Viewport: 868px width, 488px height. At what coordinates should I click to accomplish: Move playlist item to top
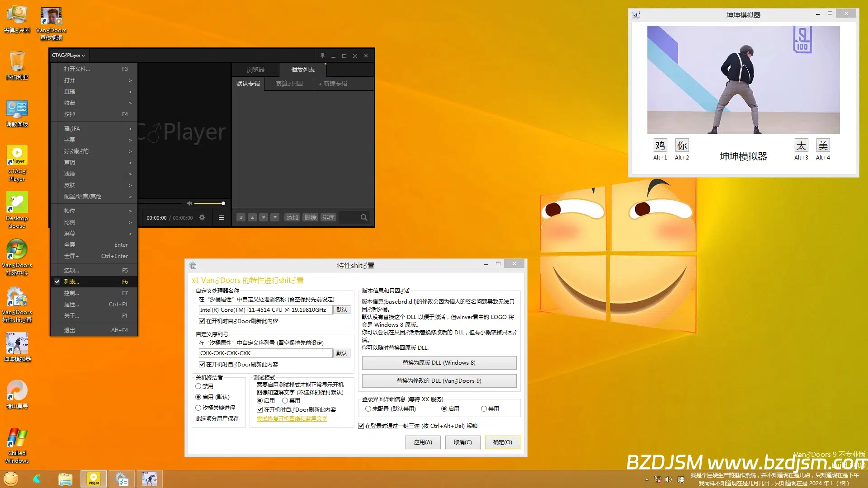(x=241, y=217)
